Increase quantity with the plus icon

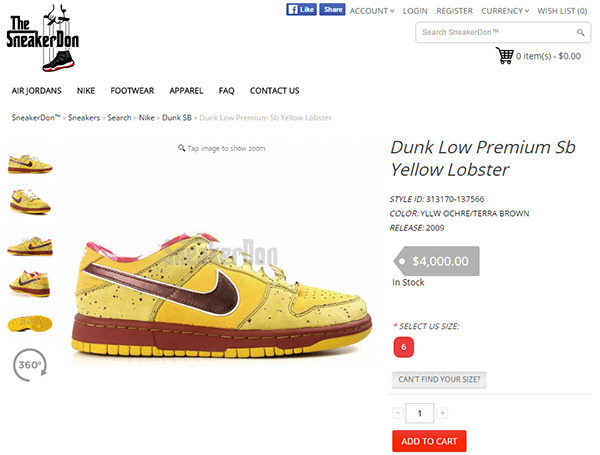pos(442,413)
